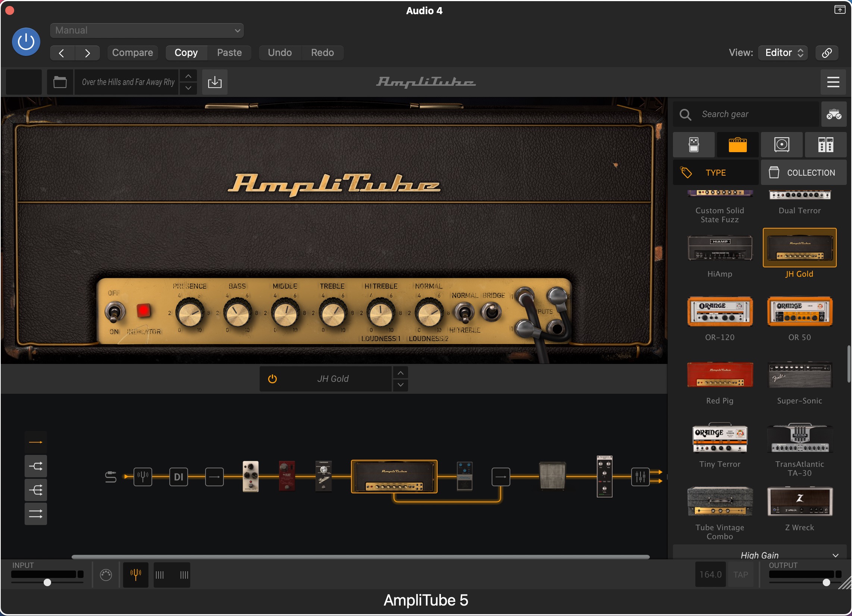Select the Tiny Terror amp thumbnail
Image resolution: width=852 pixels, height=616 pixels.
point(720,438)
